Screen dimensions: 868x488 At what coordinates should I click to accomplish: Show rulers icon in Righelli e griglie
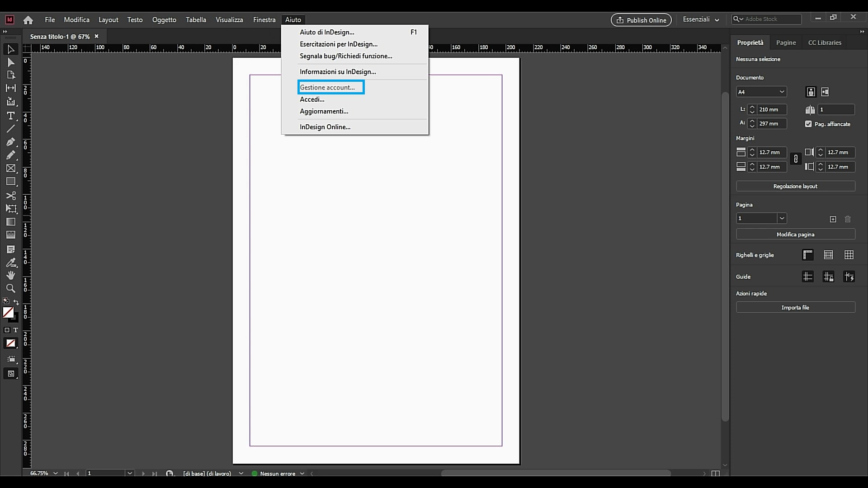pyautogui.click(x=808, y=255)
